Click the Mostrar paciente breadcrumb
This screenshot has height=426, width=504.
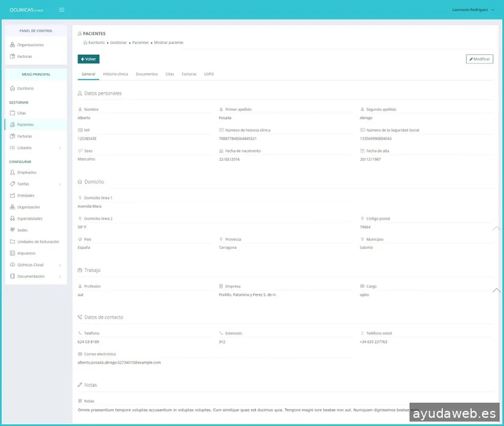click(x=168, y=43)
